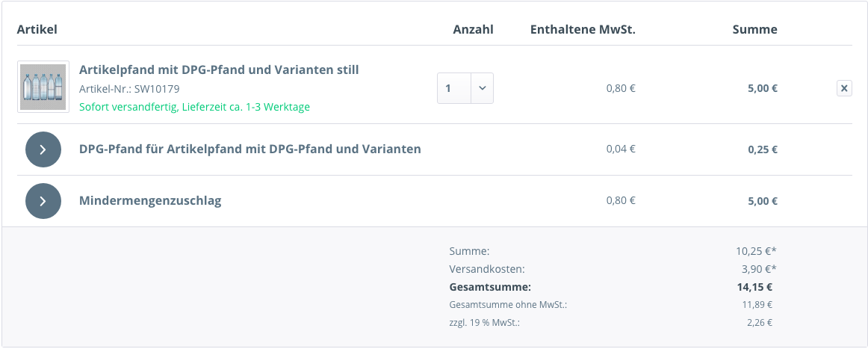Click the zzgl. 19 % MwSt. label

[484, 323]
